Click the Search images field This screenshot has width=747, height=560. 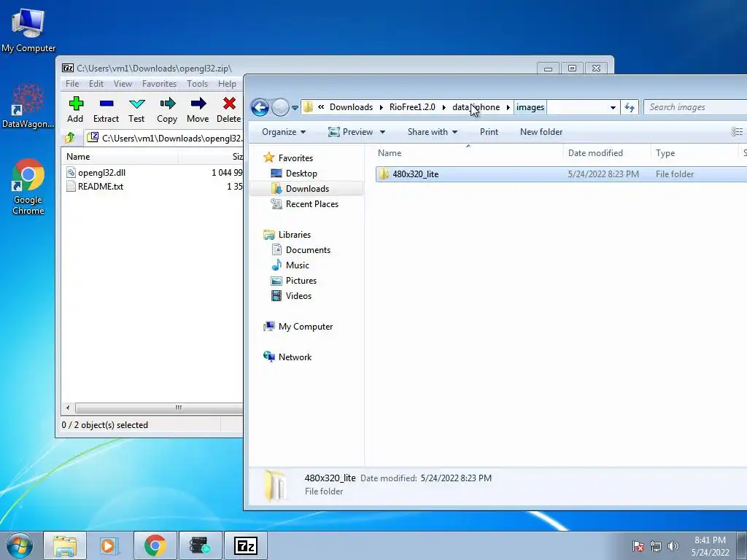click(x=695, y=107)
